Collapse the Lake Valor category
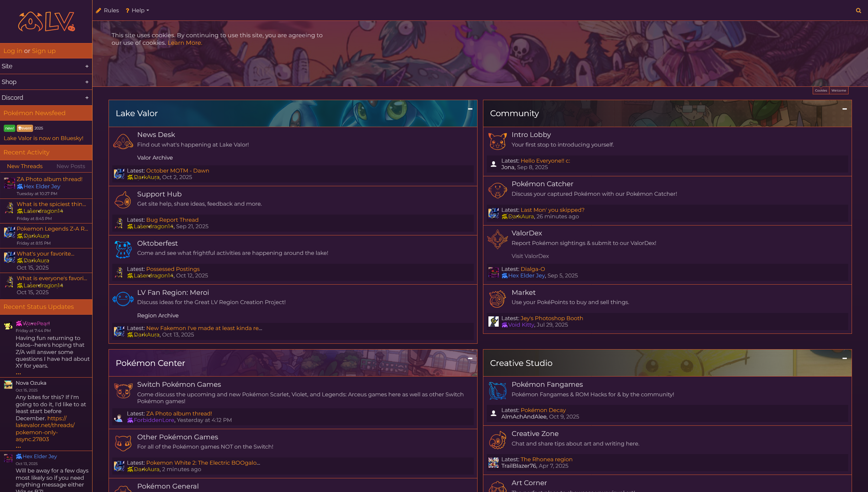The image size is (868, 492). coord(470,109)
